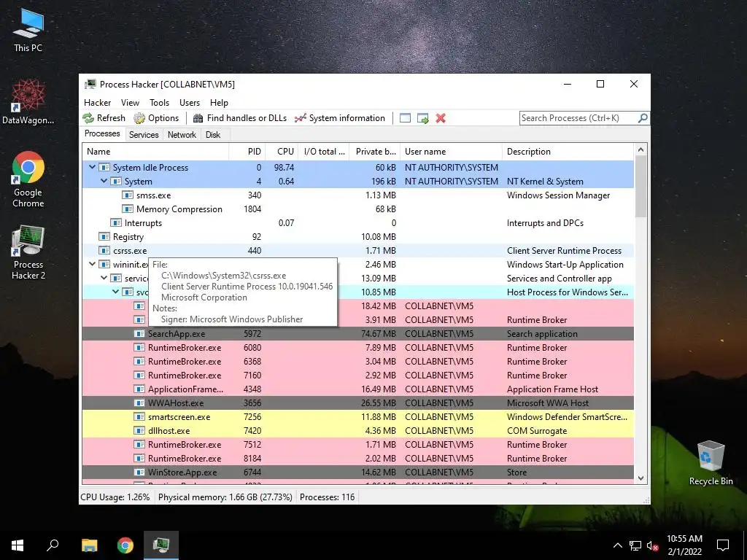747x560 pixels.
Task: Sort by the Description column header
Action: (x=568, y=152)
